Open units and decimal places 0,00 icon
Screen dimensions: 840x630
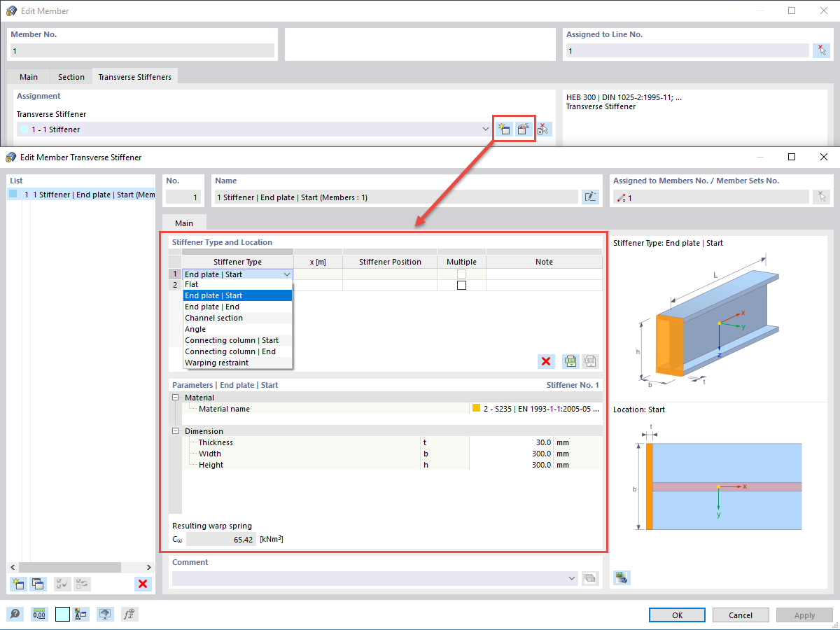[39, 615]
